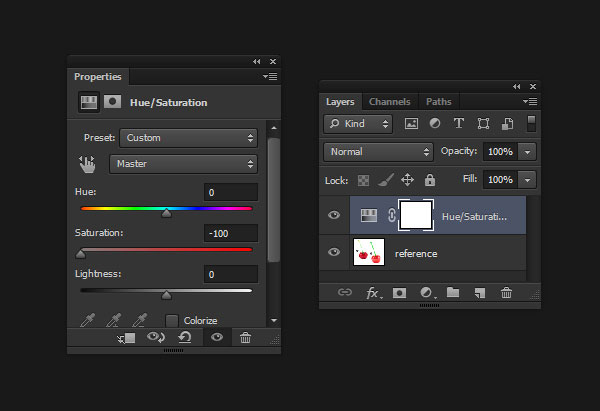The width and height of the screenshot is (600, 411).
Task: Link selected layers
Action: [x=345, y=293]
